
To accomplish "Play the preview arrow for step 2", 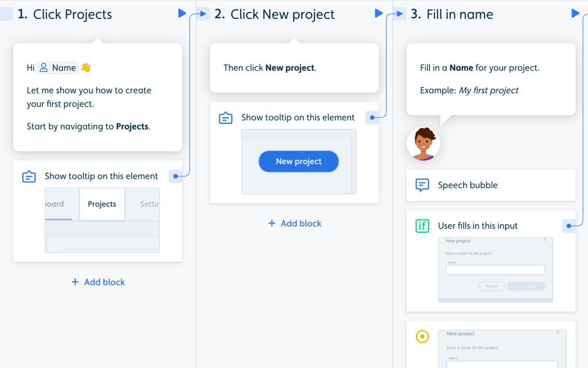I will [x=378, y=13].
